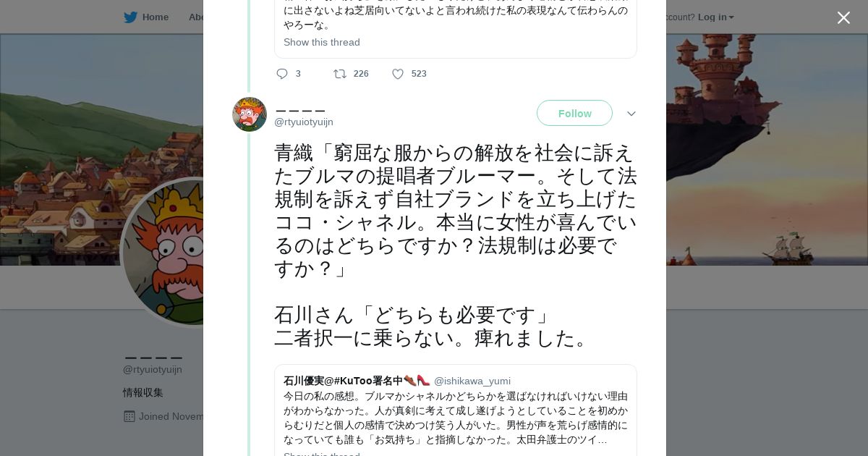The width and height of the screenshot is (868, 456).
Task: Click the 226 retweet count
Action: (x=361, y=74)
